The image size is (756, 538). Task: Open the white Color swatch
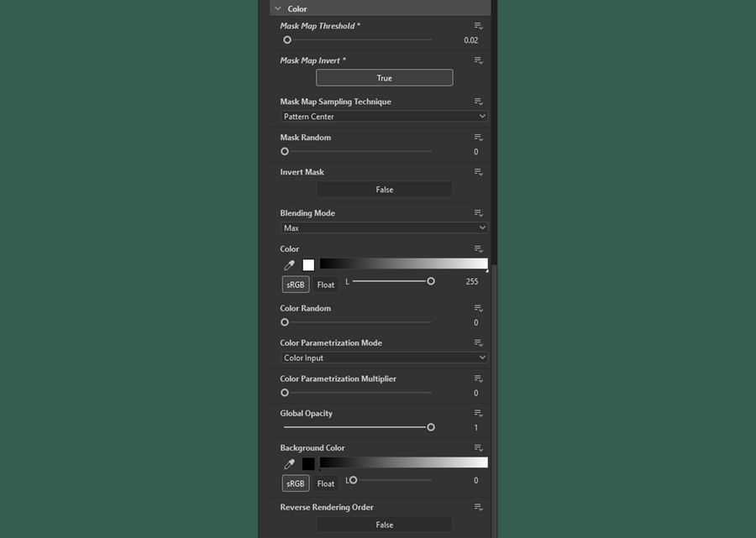[x=308, y=265]
